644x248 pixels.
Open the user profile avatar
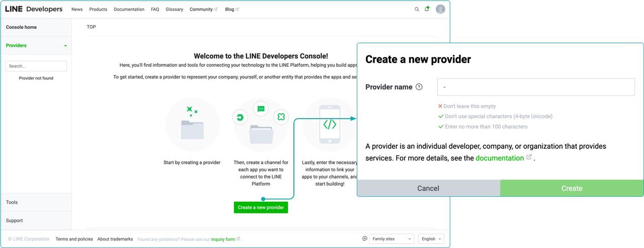pyautogui.click(x=440, y=9)
